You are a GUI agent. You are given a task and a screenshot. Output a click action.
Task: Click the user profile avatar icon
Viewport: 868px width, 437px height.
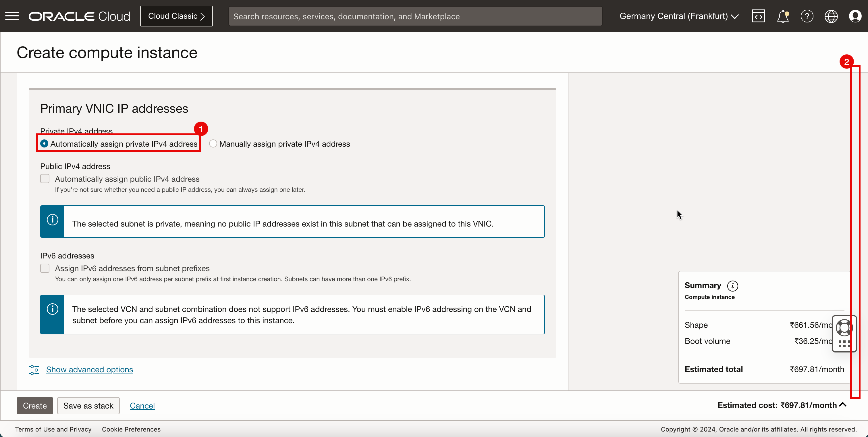[x=855, y=16]
